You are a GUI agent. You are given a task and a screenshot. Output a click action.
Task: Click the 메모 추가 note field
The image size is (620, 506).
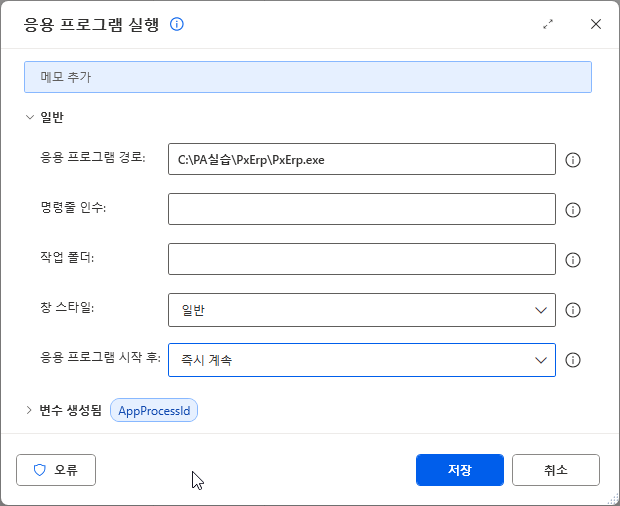click(x=308, y=77)
